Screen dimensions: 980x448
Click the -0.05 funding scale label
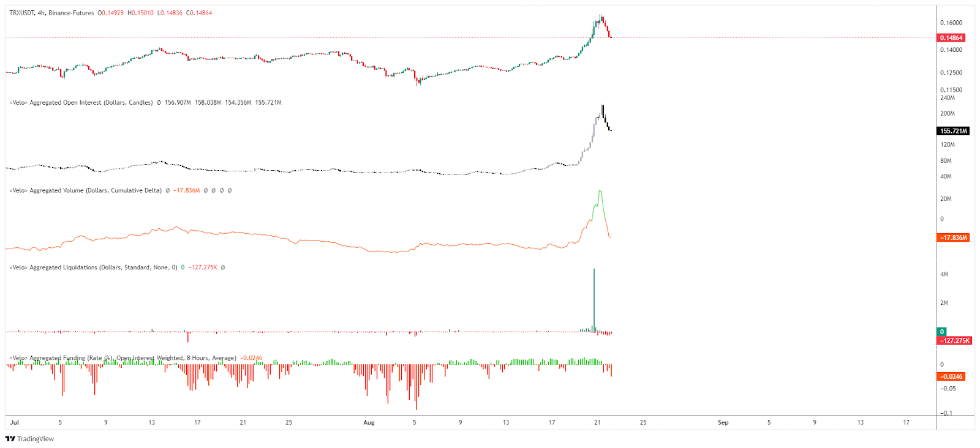click(x=948, y=389)
